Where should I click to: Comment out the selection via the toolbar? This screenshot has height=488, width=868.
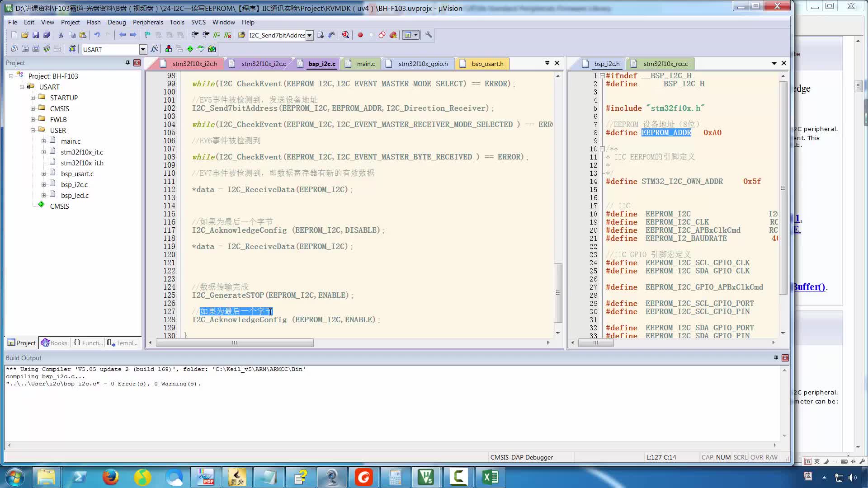click(x=217, y=35)
